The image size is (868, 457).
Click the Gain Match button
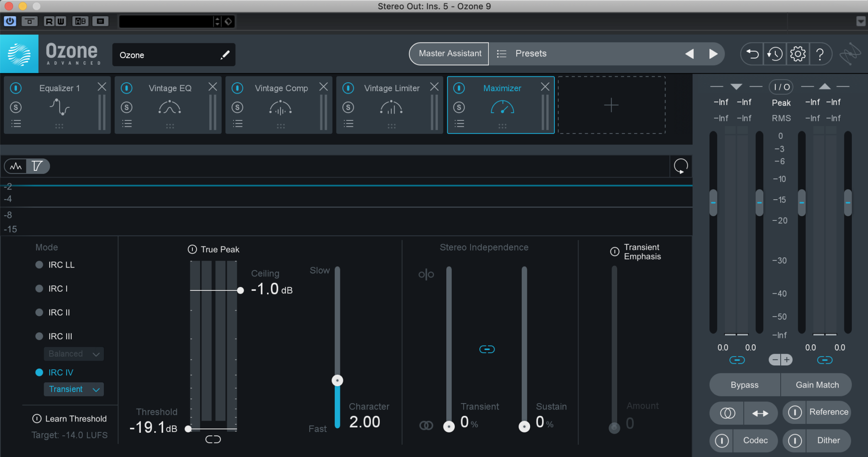point(817,385)
